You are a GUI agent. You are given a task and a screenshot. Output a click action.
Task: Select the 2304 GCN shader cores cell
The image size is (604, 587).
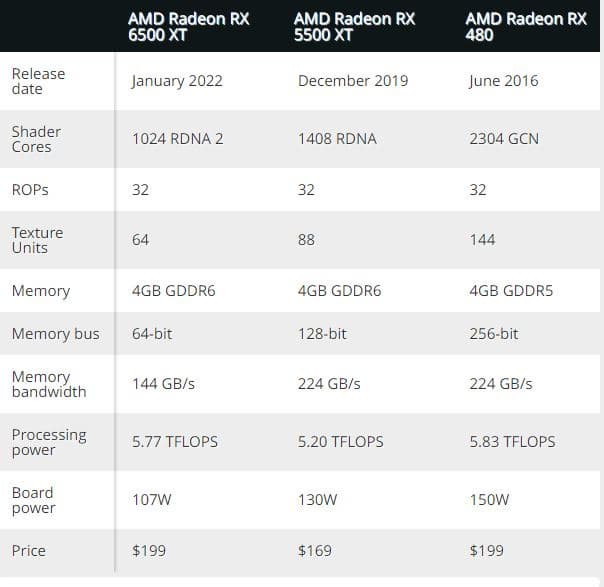(504, 139)
